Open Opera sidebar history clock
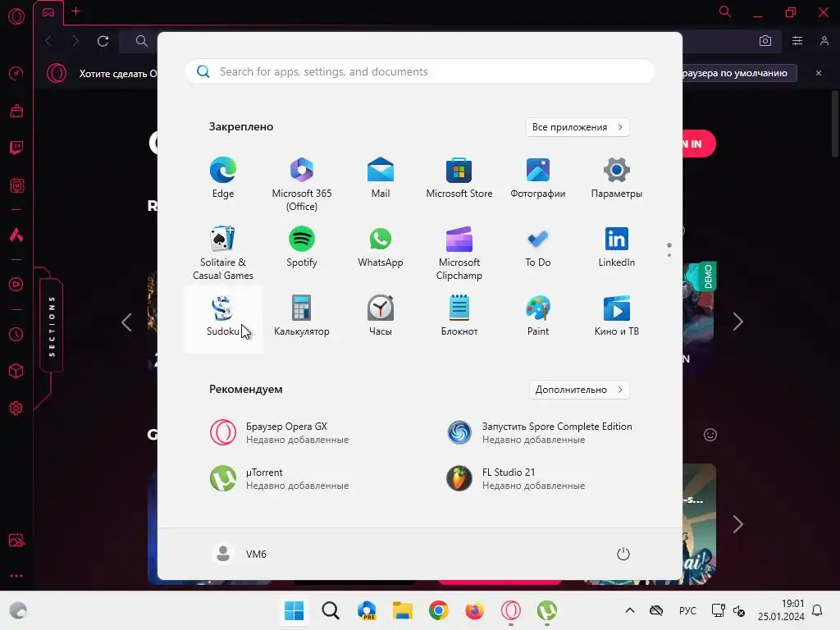The image size is (840, 630). (16, 335)
